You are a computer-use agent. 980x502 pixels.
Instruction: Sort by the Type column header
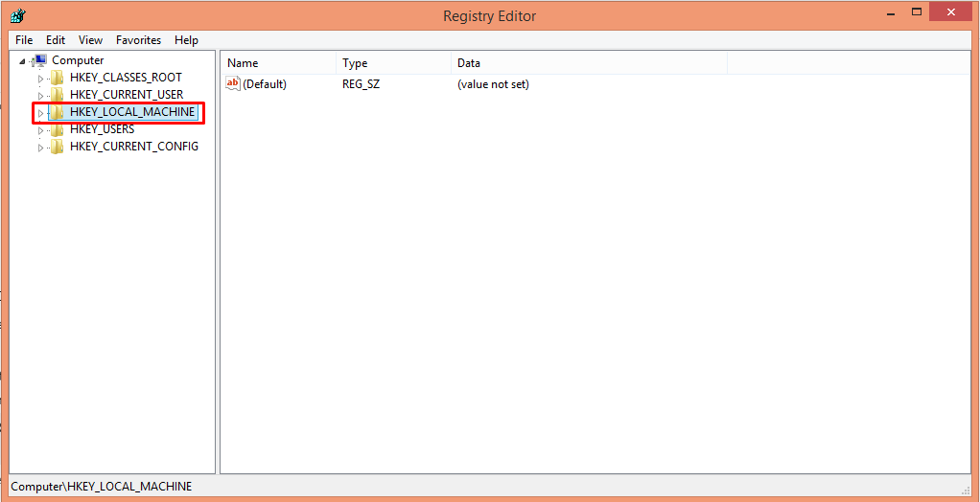pos(393,63)
